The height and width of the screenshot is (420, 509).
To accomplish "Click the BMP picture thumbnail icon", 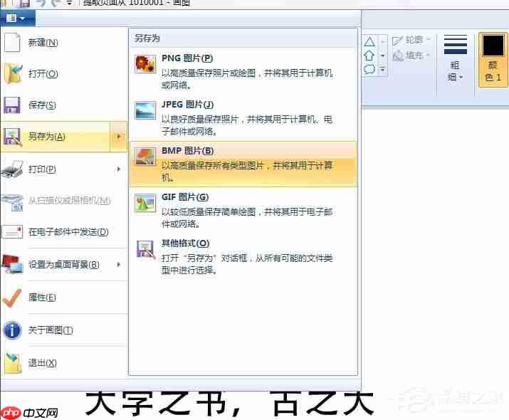I will click(x=145, y=157).
